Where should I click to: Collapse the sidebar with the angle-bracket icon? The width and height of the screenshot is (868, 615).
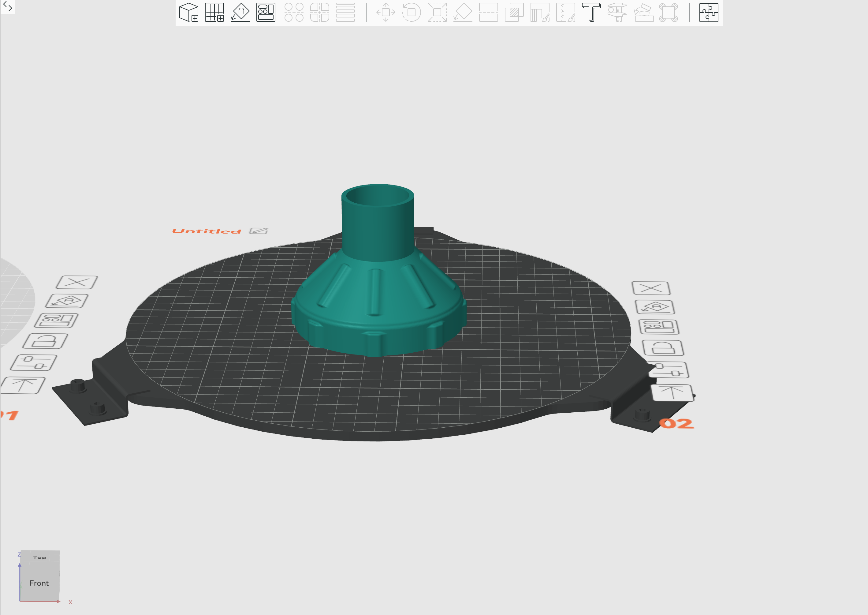click(x=8, y=6)
